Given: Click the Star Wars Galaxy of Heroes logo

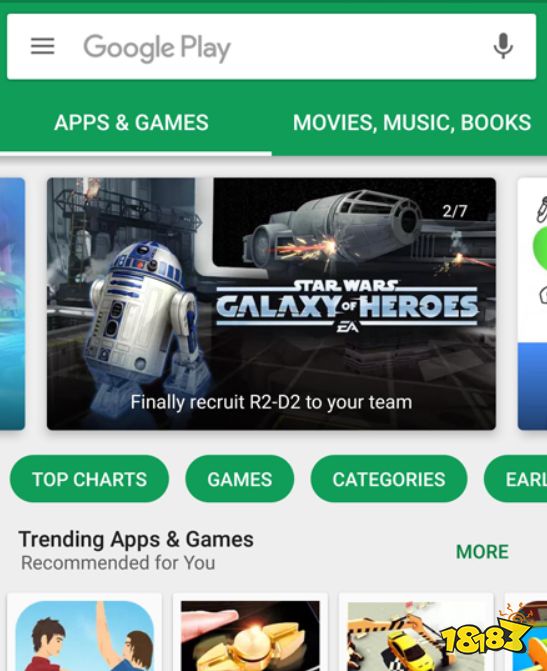Looking at the screenshot, I should click(347, 306).
